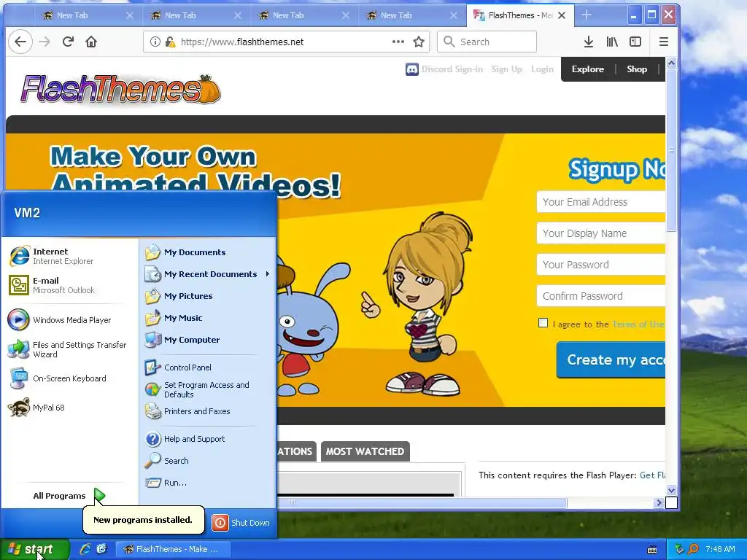Click Your Email Address field
The width and height of the screenshot is (747, 560).
[601, 202]
